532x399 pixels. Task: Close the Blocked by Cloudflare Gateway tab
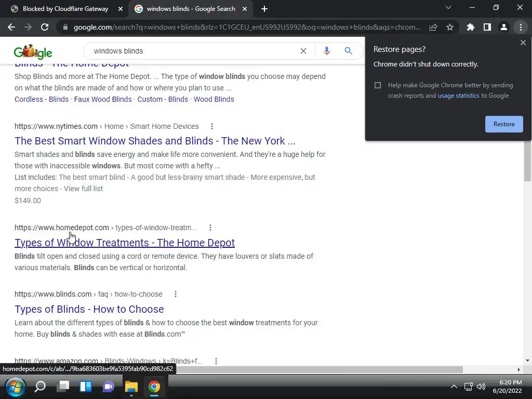pos(121,9)
